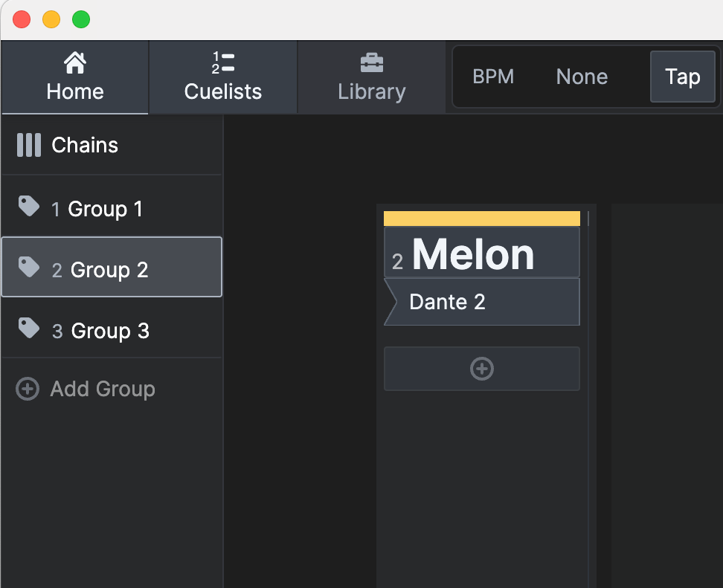Trigger the Dante 2 cue
723x588 pixels.
481,302
